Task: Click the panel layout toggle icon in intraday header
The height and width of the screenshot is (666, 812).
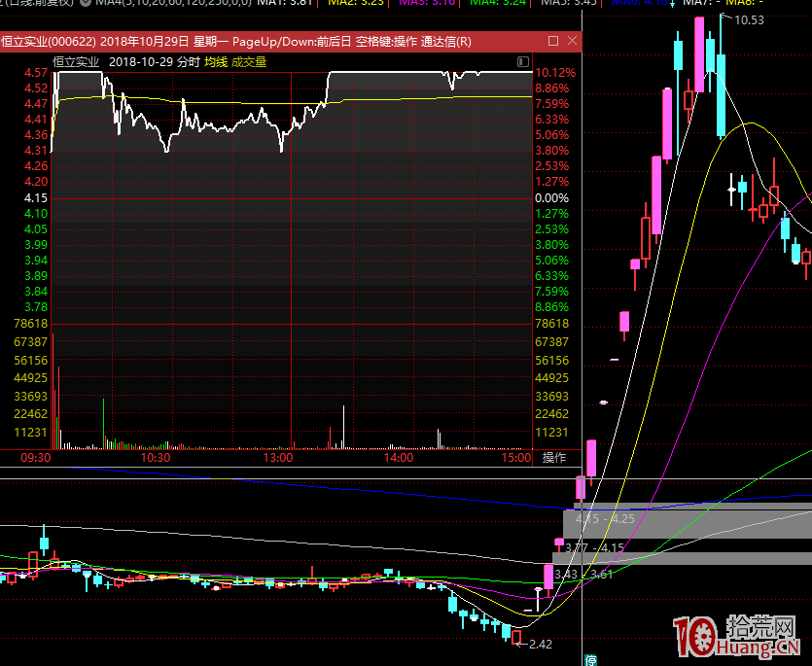Action: pyautogui.click(x=524, y=62)
